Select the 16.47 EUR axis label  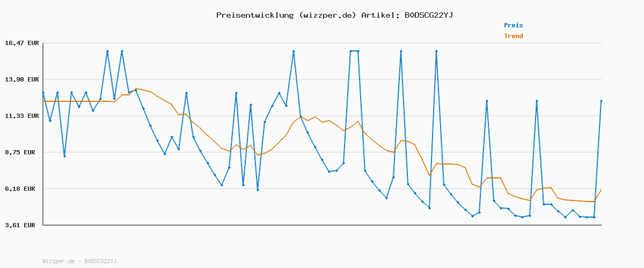(22, 43)
